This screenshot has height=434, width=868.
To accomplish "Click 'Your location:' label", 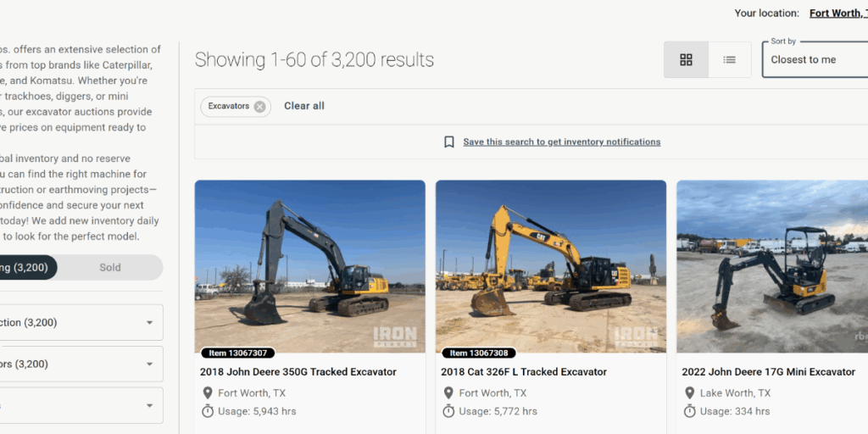I will [x=766, y=13].
